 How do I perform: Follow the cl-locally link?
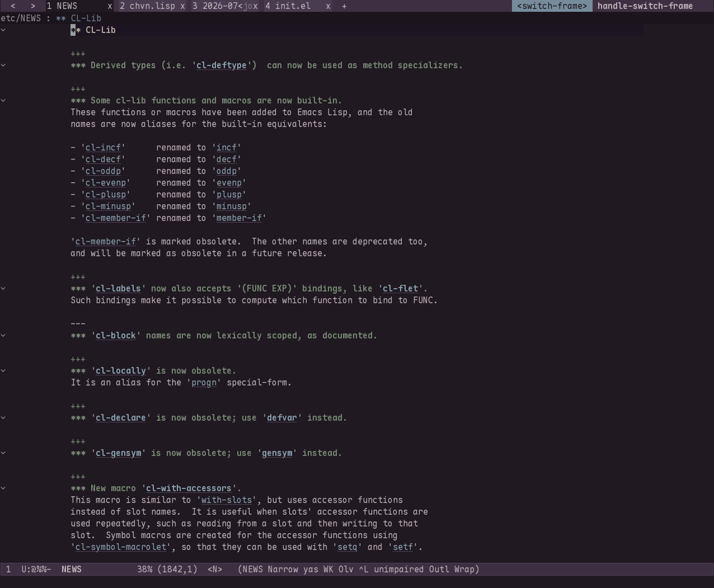pyautogui.click(x=121, y=371)
